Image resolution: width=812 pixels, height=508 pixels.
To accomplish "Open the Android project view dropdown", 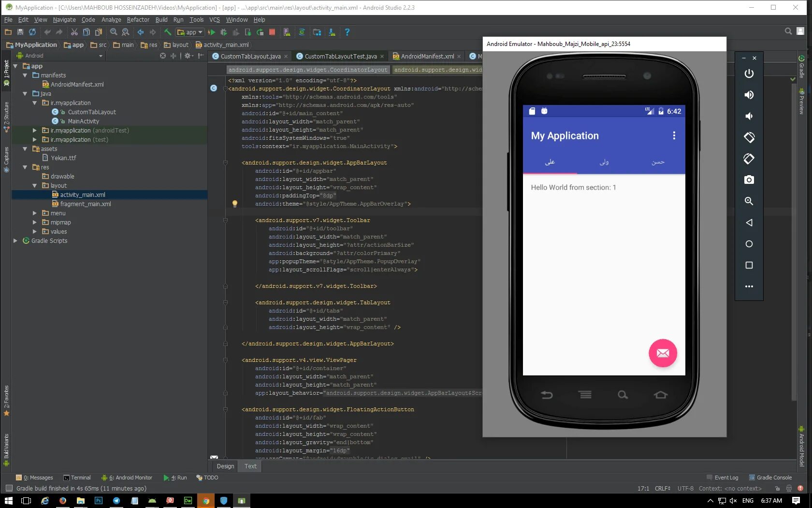I will [60, 56].
